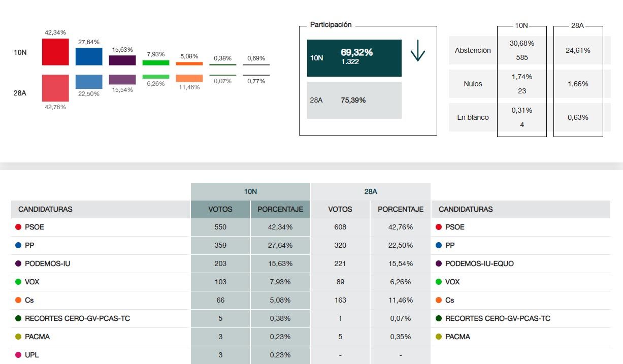Screen dimensions: 623x364
Task: Click the PODEMOS-IU candidature name
Action: pos(46,263)
